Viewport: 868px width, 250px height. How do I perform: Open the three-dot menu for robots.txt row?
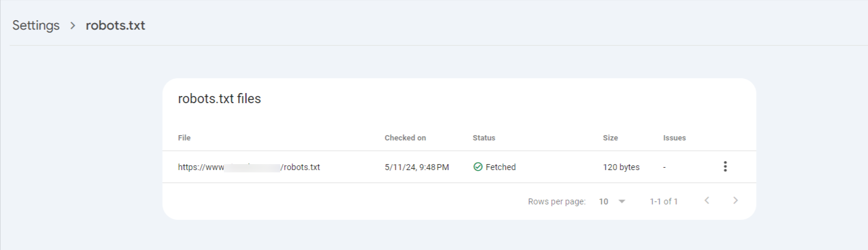tap(725, 166)
